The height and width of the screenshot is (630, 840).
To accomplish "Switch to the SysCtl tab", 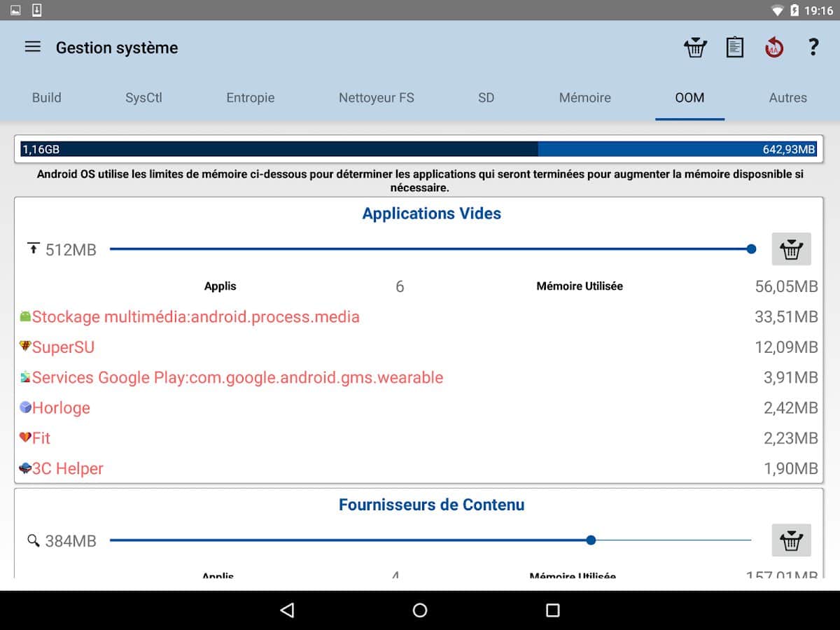I will (143, 98).
